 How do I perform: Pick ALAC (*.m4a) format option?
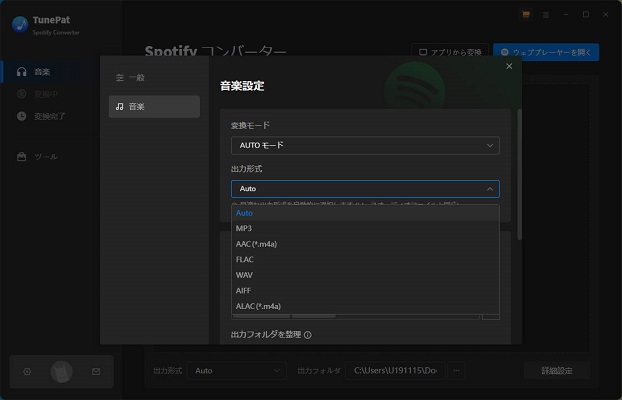click(365, 306)
